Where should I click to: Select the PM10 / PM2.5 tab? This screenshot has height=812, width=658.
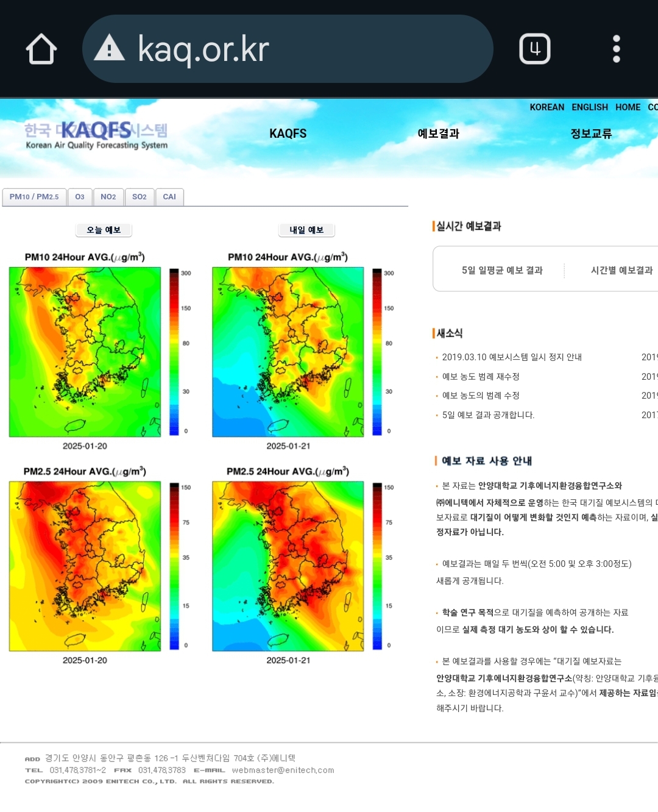(x=34, y=197)
